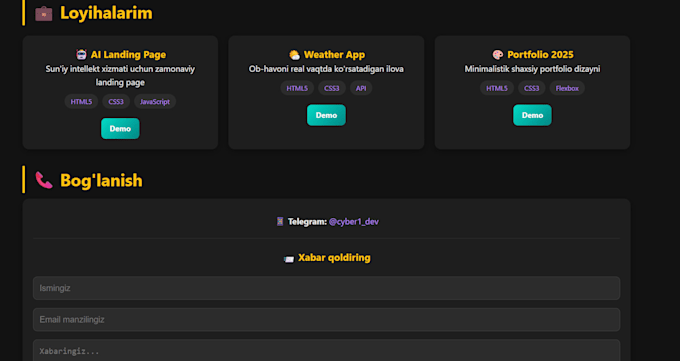Click the phone emoji next to Telegram
Image resolution: width=680 pixels, height=361 pixels.
(x=280, y=222)
